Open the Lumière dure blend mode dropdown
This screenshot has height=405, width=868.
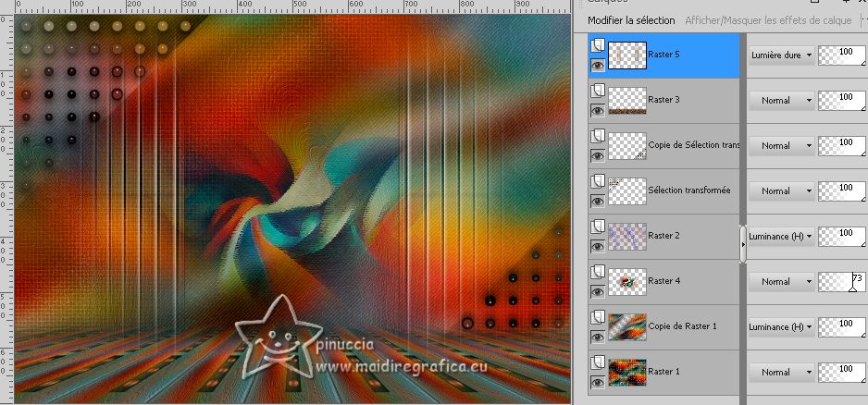coord(782,55)
